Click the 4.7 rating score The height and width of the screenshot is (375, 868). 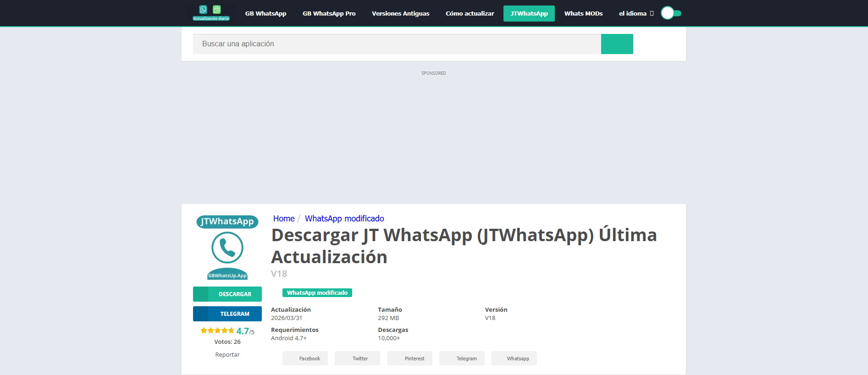pos(243,331)
